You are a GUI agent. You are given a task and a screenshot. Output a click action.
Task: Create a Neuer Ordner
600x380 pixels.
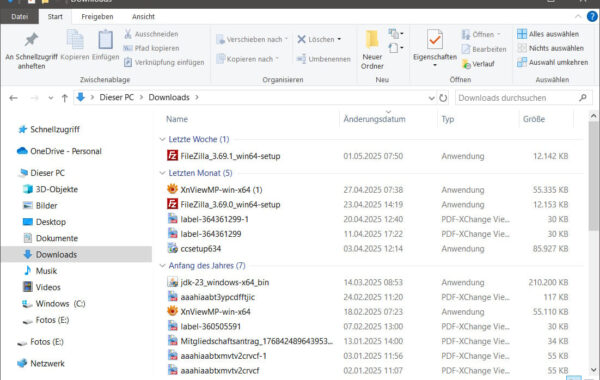click(x=372, y=50)
